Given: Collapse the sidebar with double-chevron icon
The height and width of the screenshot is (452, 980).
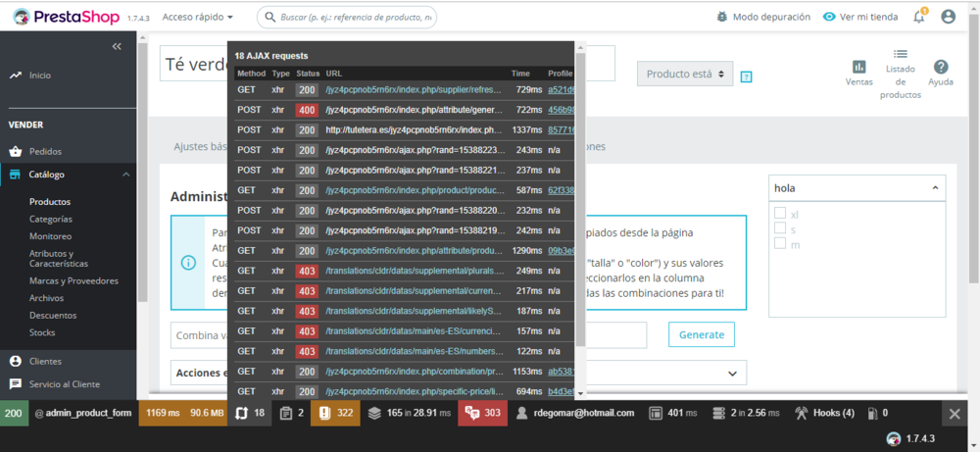Looking at the screenshot, I should [117, 46].
